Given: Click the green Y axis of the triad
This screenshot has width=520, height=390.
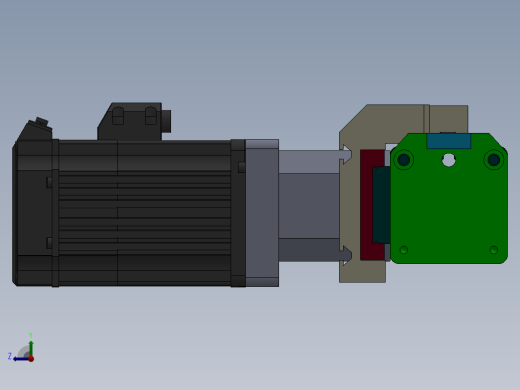Looking at the screenshot, I should tap(31, 348).
